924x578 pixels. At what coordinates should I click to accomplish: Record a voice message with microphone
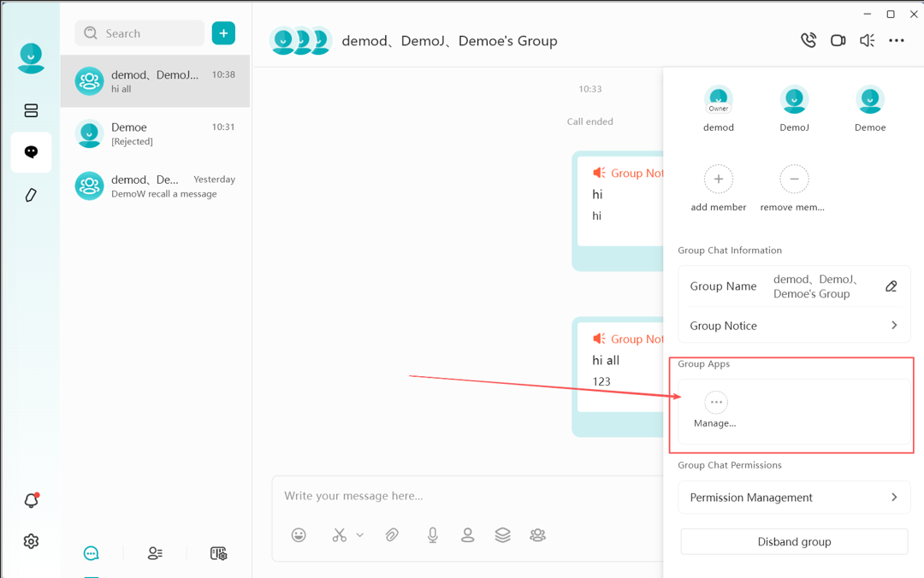coord(433,535)
